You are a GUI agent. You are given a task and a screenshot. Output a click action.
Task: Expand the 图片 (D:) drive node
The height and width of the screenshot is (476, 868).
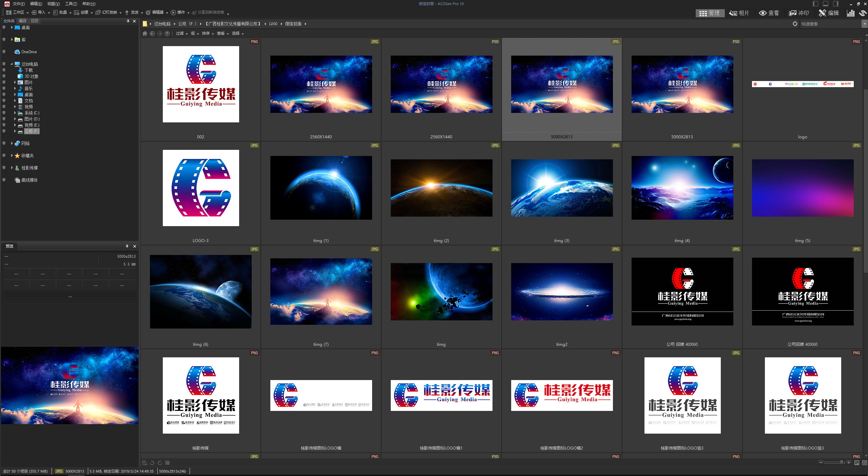click(x=15, y=119)
